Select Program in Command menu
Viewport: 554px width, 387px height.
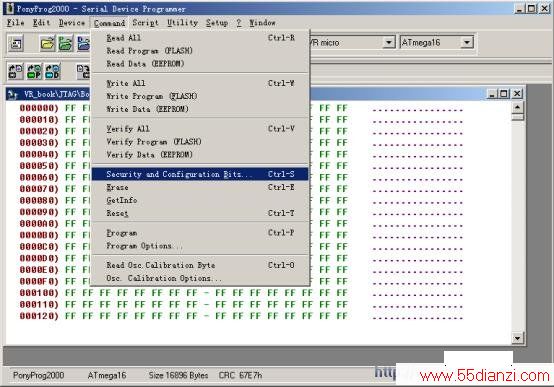tap(200, 233)
